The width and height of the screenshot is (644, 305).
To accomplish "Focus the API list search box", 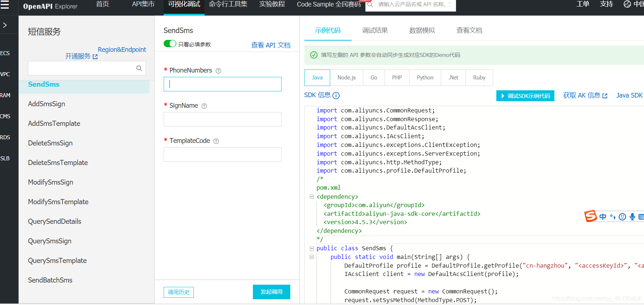I will pos(87,68).
